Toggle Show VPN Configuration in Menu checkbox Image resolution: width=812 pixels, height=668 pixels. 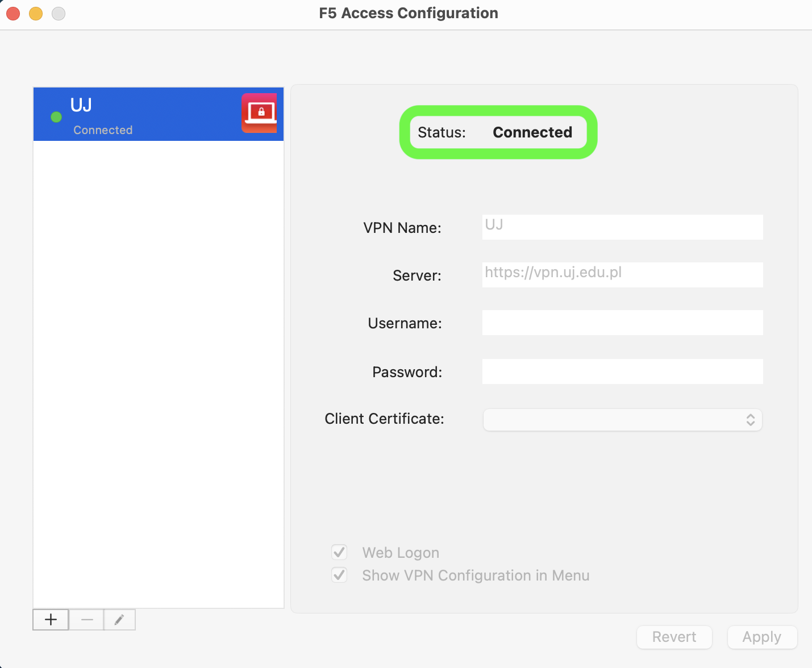point(339,575)
